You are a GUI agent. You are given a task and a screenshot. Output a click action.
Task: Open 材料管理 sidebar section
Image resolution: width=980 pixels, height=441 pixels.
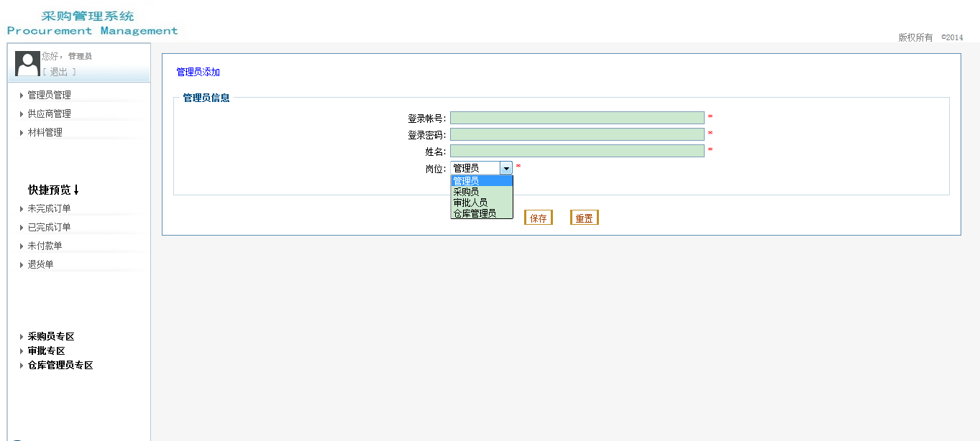(x=45, y=132)
